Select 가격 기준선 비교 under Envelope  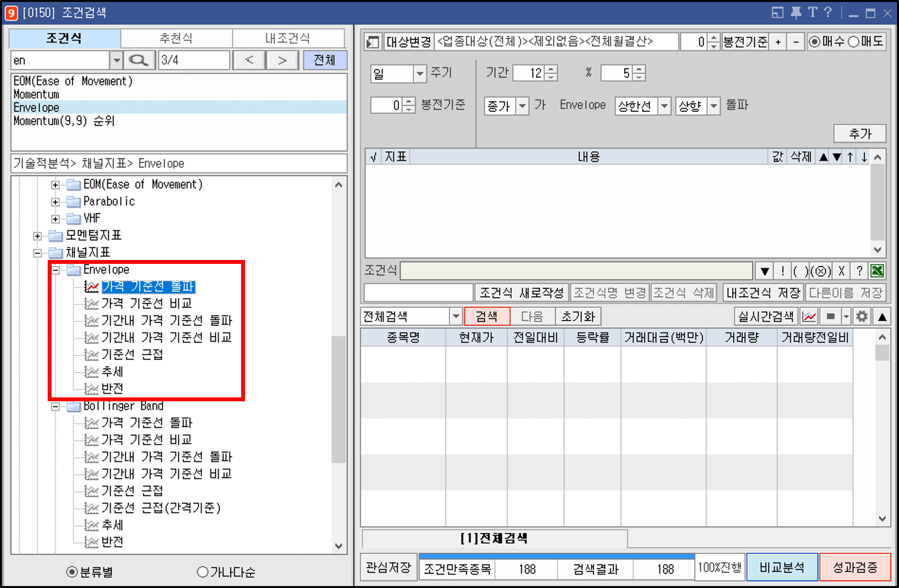coord(147,303)
